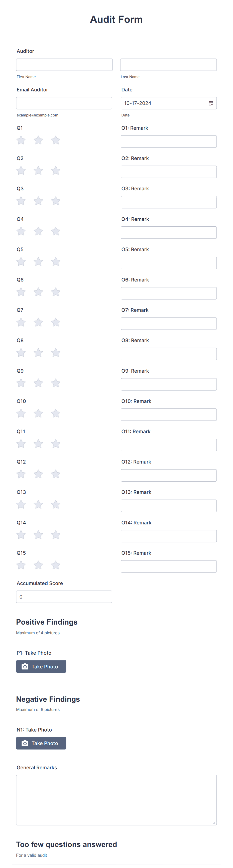Give Q10 a three-star rating
Screen dimensions: 233x868
coord(56,413)
